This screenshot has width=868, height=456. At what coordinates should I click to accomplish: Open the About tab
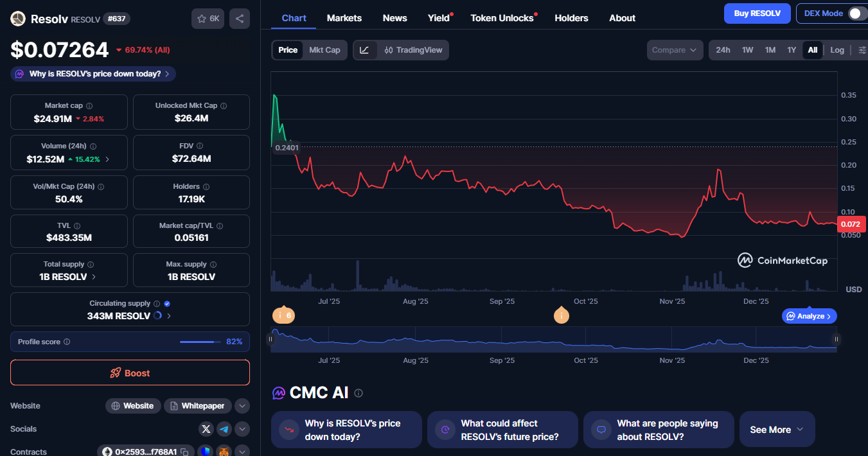pos(622,18)
